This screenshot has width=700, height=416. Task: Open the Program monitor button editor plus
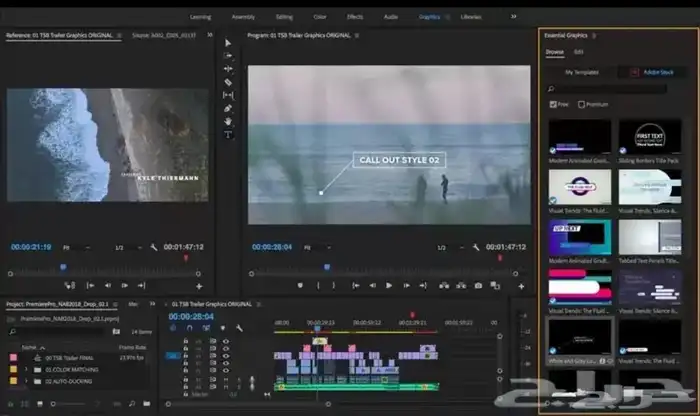point(521,286)
